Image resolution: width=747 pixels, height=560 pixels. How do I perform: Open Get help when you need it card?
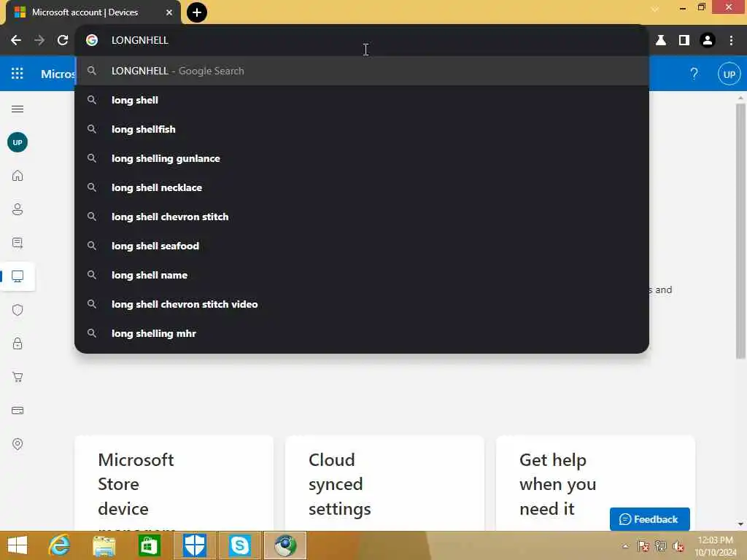[x=595, y=483]
